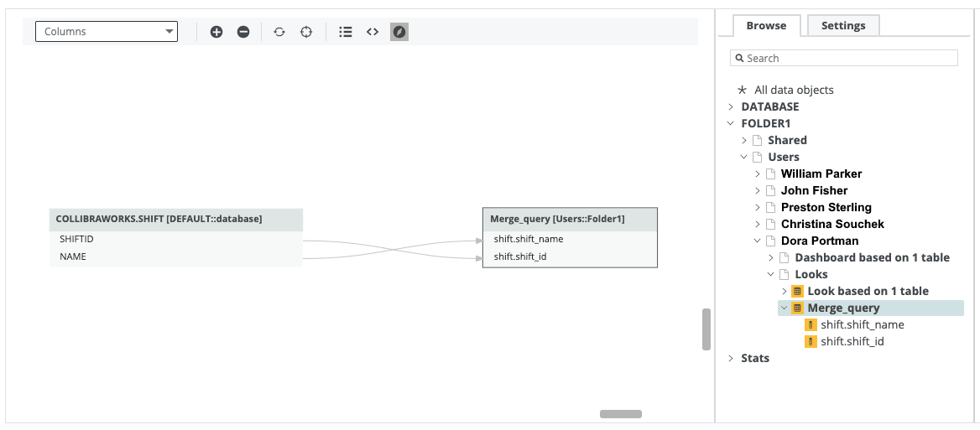980x430 pixels.
Task: Click the column icon beside shift.shift_name
Action: click(x=811, y=325)
